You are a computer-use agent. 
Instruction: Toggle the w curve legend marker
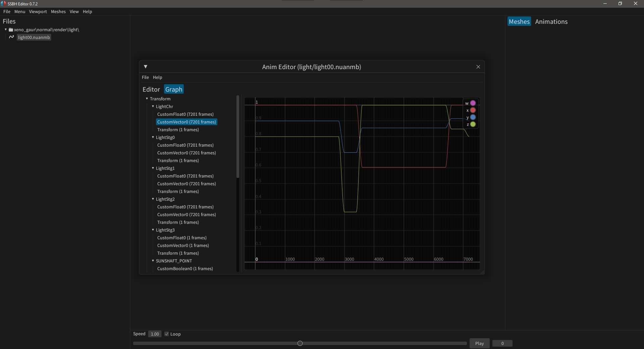(473, 103)
